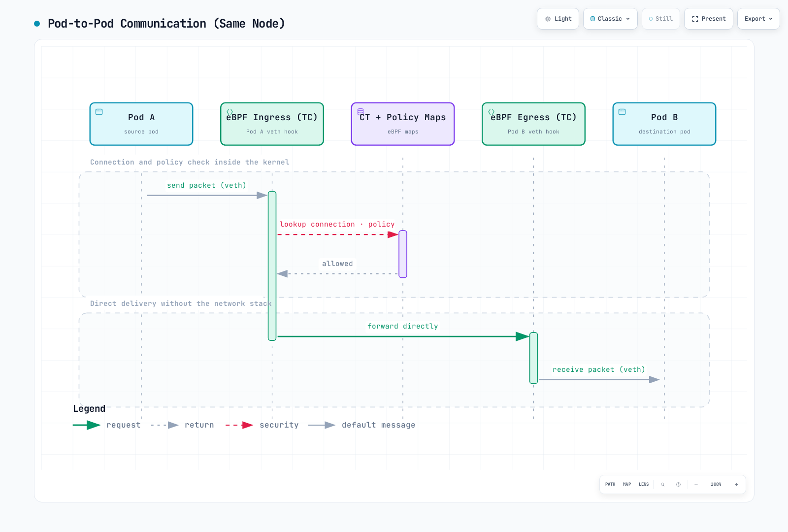Click the "allowed" return message label

coord(337,264)
